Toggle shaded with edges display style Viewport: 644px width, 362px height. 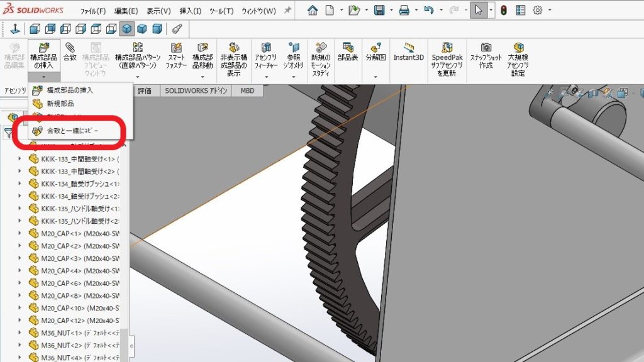point(128,28)
